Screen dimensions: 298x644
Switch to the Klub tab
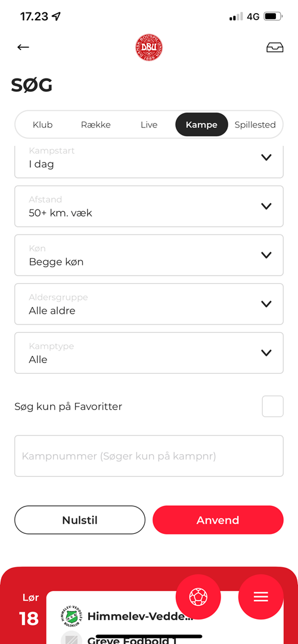(43, 124)
